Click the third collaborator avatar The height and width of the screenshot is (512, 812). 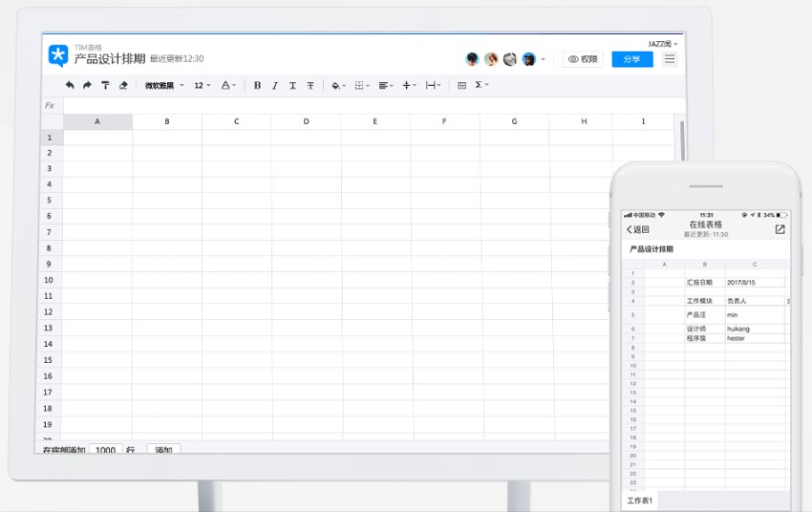[x=509, y=59]
